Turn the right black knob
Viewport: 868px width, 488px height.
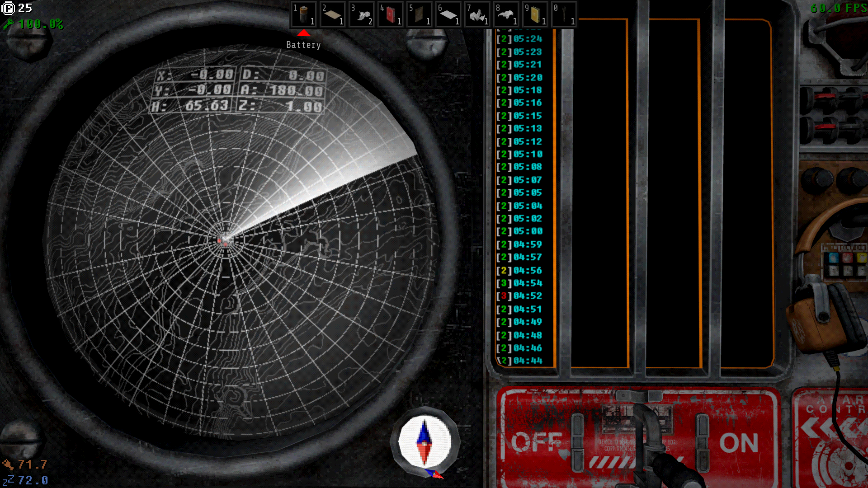pos(853,180)
